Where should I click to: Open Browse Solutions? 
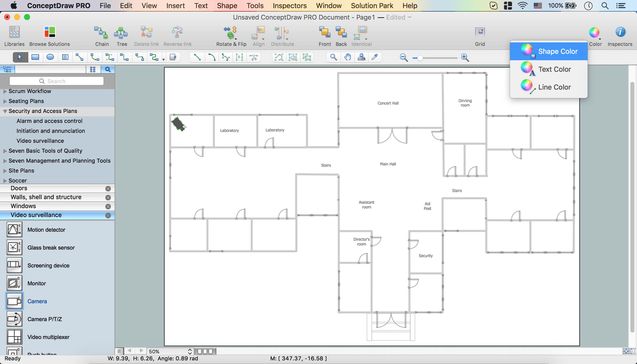tap(50, 35)
